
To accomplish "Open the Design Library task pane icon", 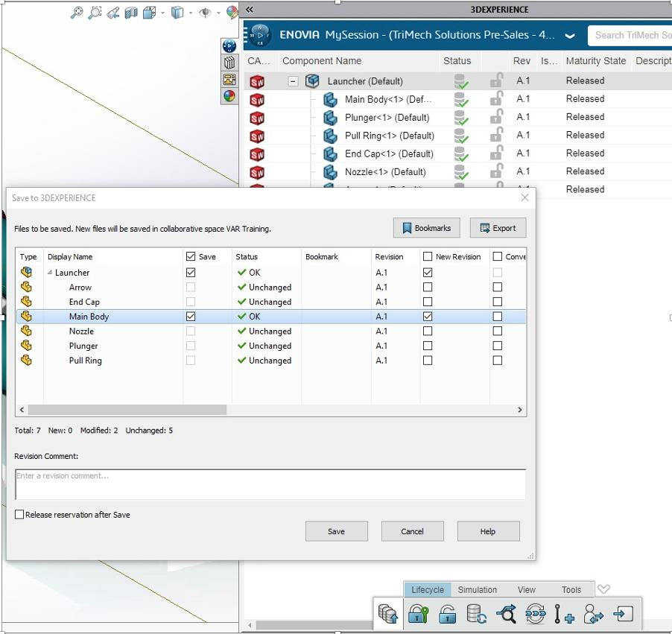I will click(x=229, y=63).
